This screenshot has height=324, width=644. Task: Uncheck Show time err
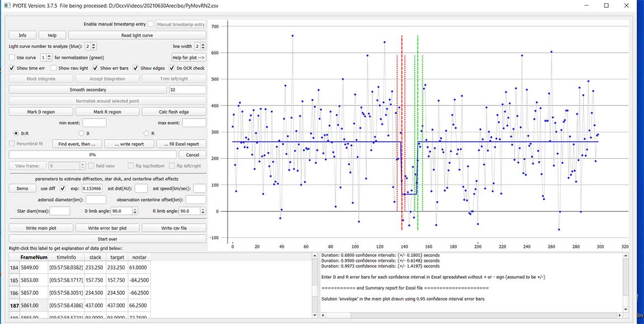tap(12, 68)
